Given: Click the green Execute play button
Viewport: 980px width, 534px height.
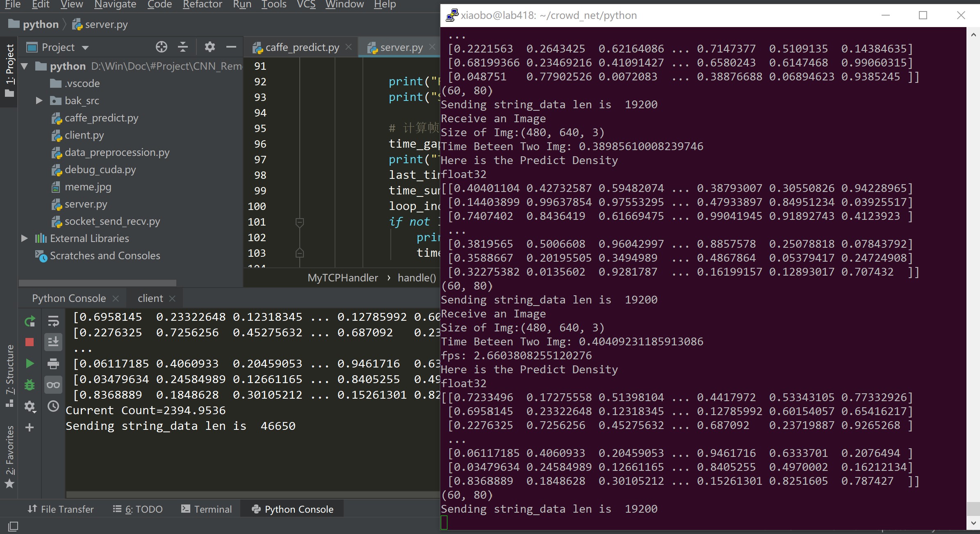Looking at the screenshot, I should [x=30, y=363].
